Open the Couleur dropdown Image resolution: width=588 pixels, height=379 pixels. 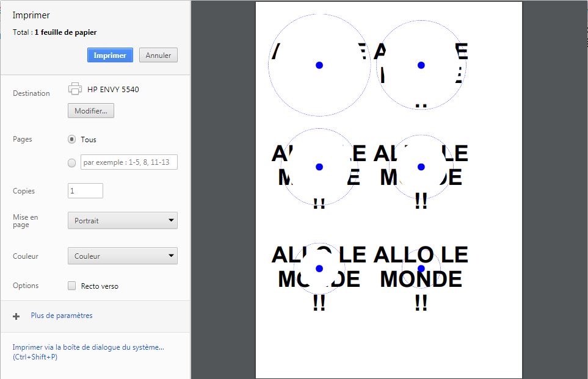(x=123, y=256)
